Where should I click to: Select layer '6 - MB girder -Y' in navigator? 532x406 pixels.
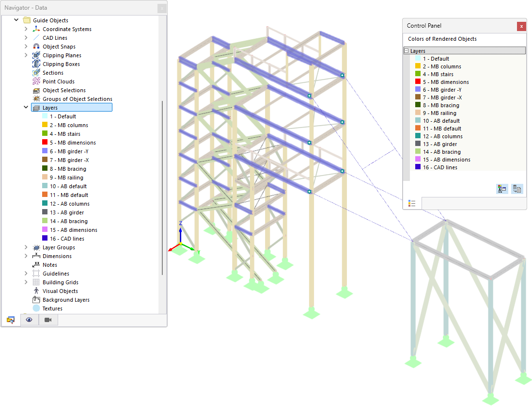click(x=69, y=151)
